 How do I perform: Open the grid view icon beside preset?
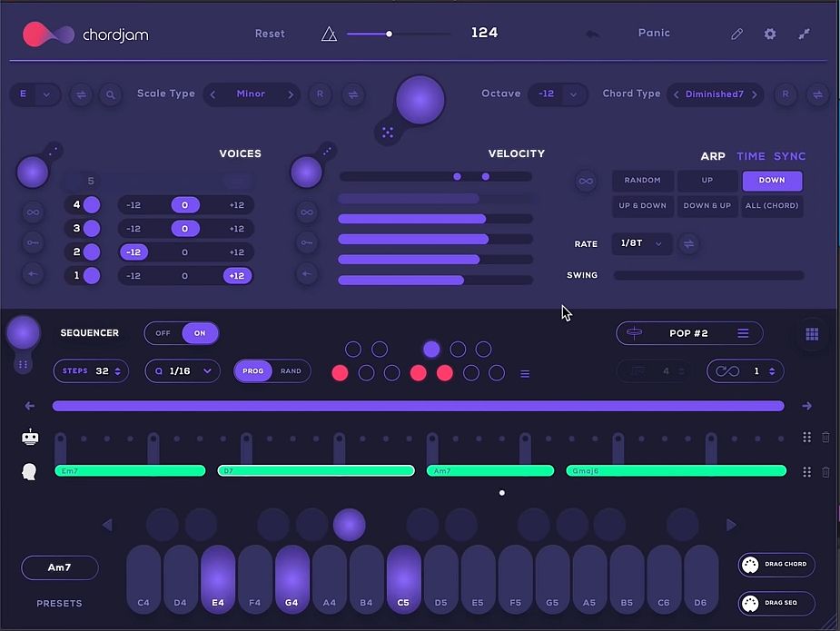(812, 334)
